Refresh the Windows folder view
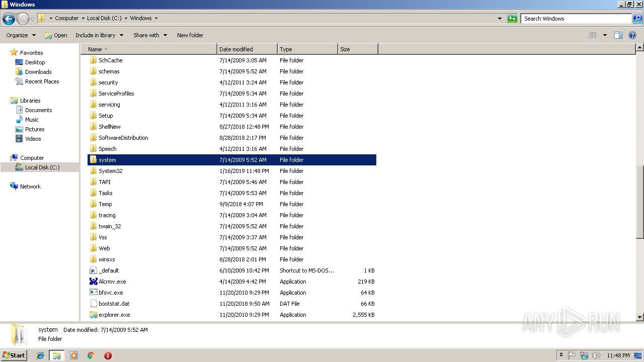Viewport: 644px width, 362px height. point(512,19)
